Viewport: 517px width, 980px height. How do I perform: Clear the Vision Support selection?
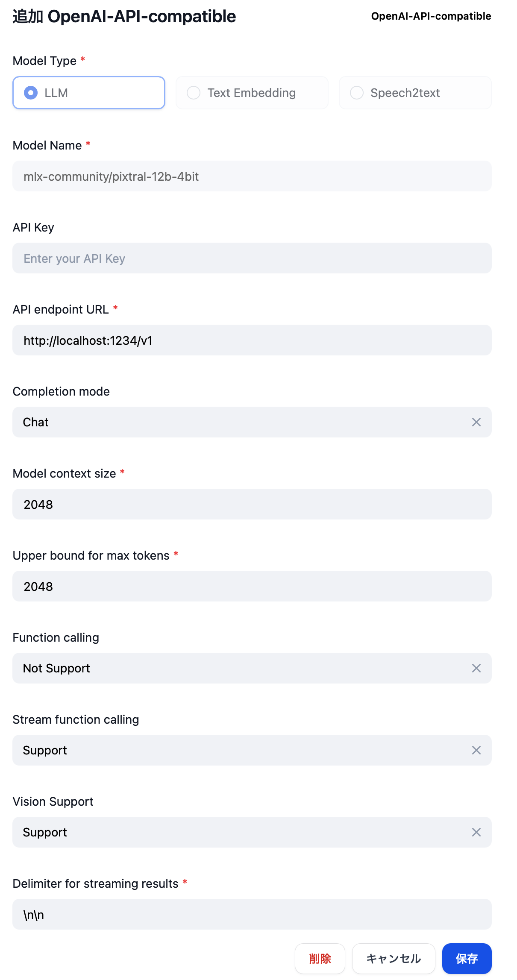point(476,832)
